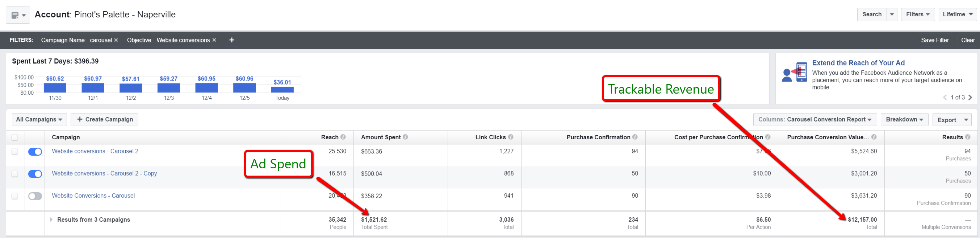Add a new filter with the plus icon
Screen dimensions: 980x238
point(232,40)
